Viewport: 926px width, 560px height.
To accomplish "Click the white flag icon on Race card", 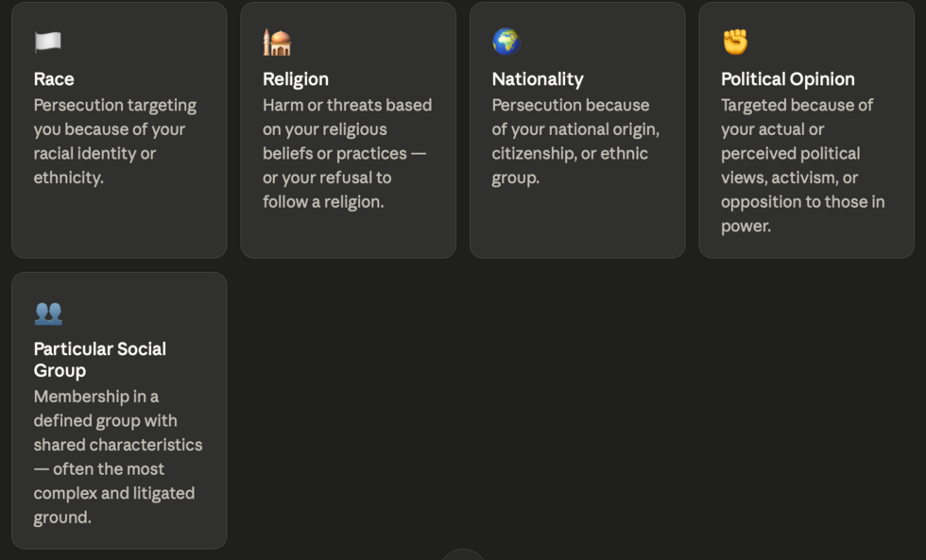I will click(x=48, y=42).
